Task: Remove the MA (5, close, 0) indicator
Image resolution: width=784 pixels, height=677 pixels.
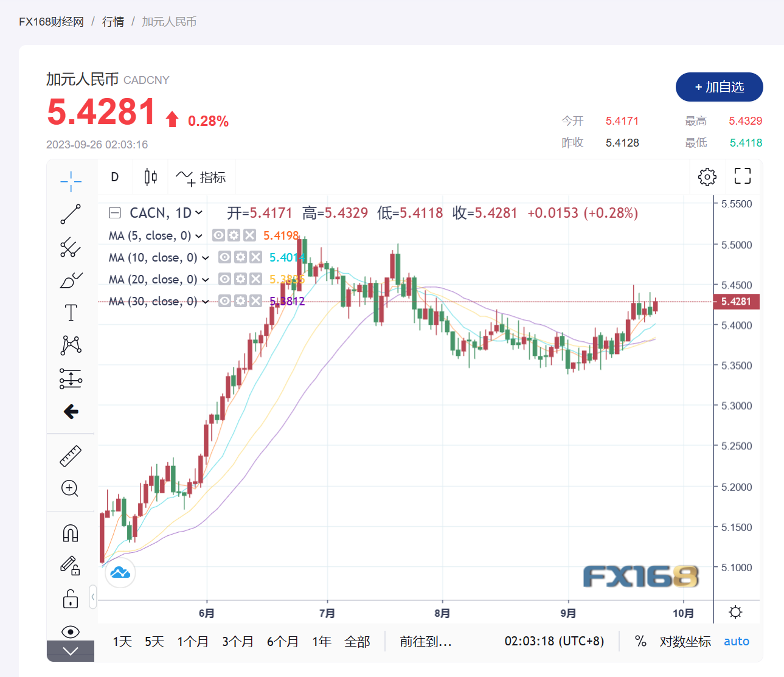Action: click(x=249, y=235)
